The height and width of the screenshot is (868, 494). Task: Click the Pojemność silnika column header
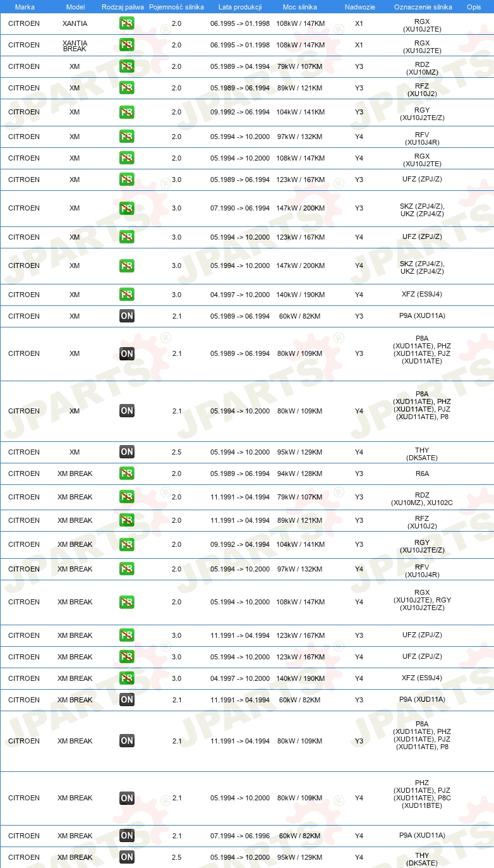coord(176,7)
